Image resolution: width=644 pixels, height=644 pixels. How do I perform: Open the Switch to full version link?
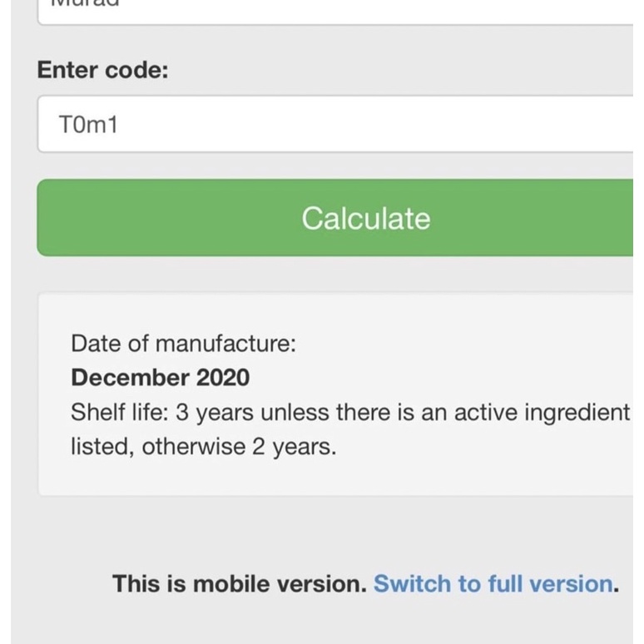[x=494, y=583]
